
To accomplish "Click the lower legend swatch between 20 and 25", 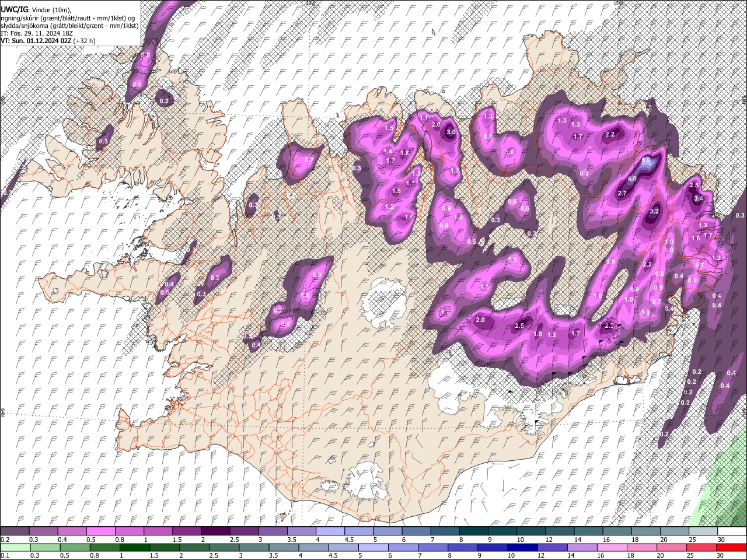I will pyautogui.click(x=671, y=547).
